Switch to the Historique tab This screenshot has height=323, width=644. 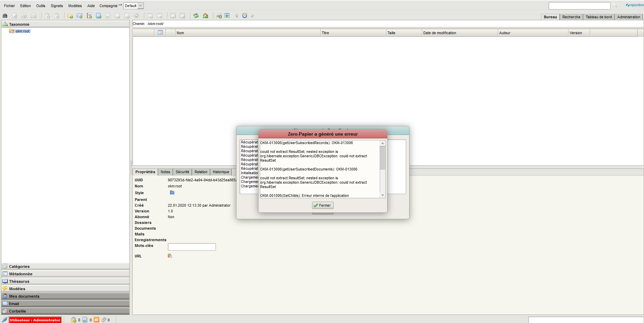pyautogui.click(x=221, y=172)
